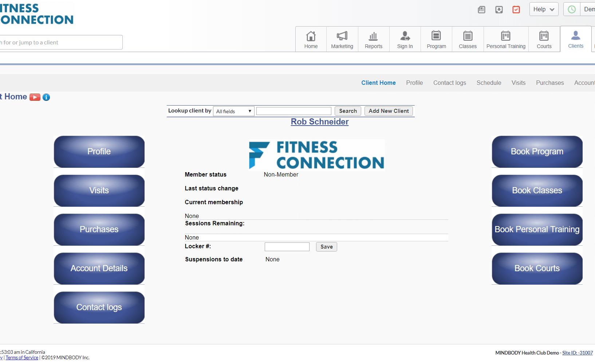Click the green clock icon
The image size is (595, 364).
[572, 9]
